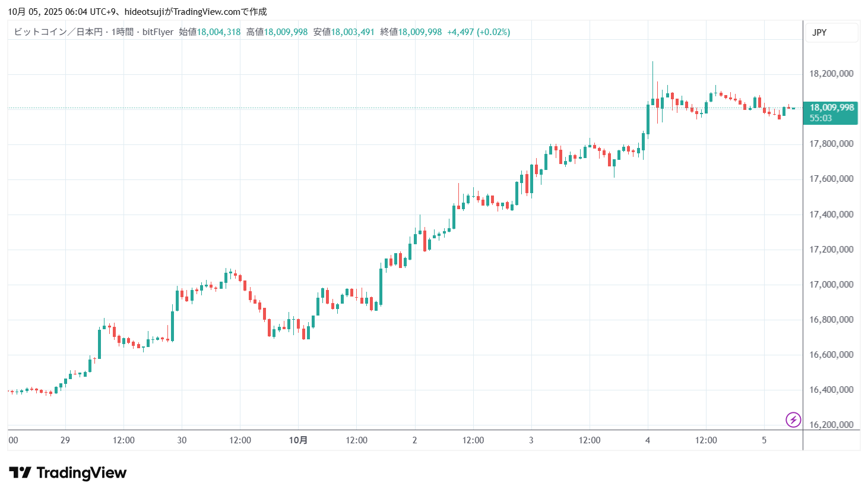Screen dimensions: 868x495
Task: Click the 4 date label on the time axis
Action: coord(648,440)
